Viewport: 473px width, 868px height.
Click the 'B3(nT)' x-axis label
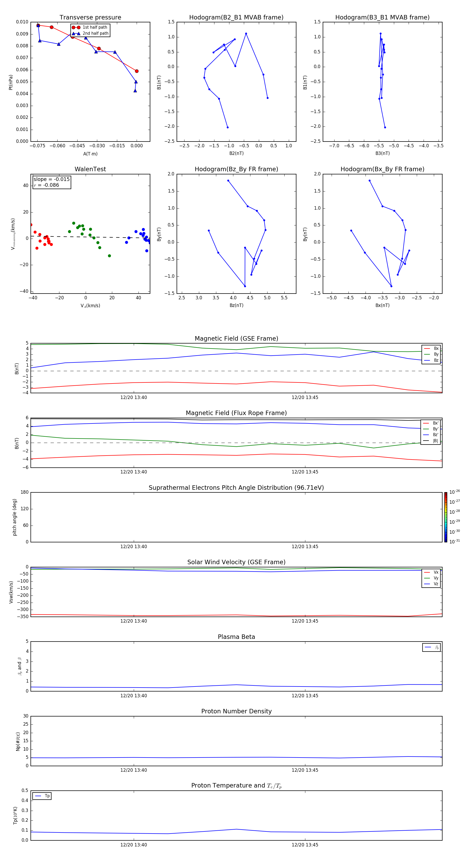[x=382, y=153]
